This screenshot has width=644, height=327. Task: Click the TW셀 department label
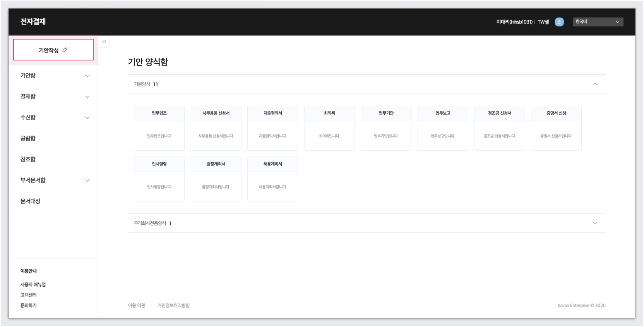pos(543,22)
